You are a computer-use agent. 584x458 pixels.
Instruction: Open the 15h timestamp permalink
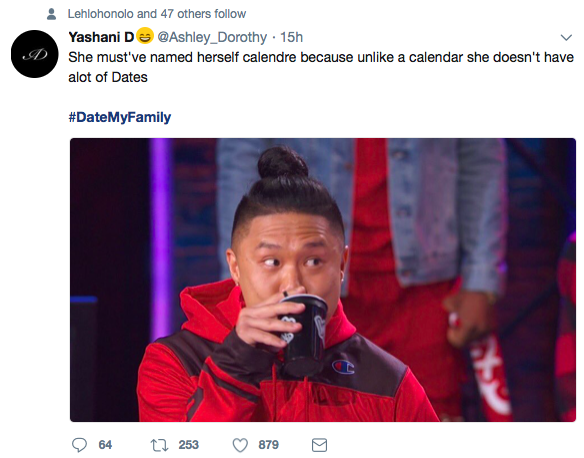click(x=291, y=37)
